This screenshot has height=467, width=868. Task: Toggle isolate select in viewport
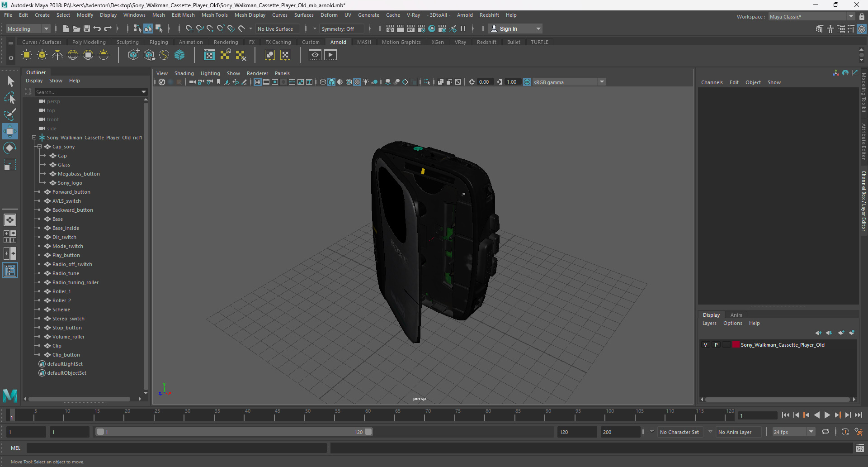pyautogui.click(x=427, y=82)
